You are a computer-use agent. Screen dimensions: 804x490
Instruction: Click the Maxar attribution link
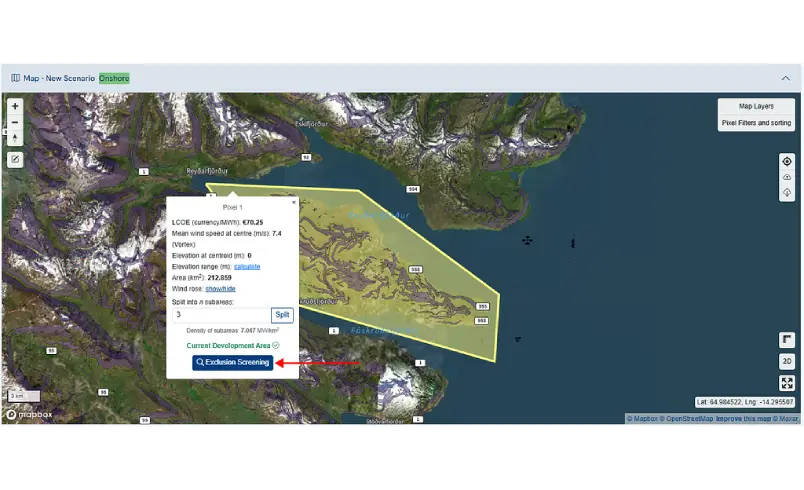(786, 419)
